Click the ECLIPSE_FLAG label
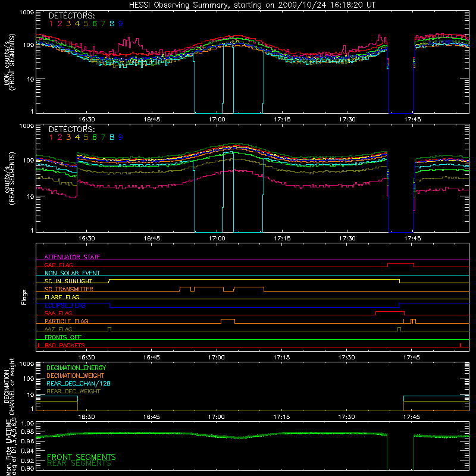476x476 pixels. pyautogui.click(x=65, y=305)
